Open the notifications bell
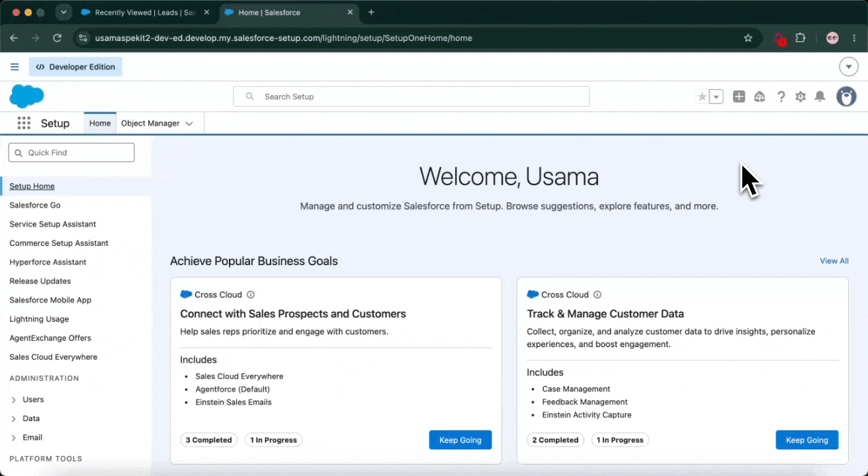 click(820, 97)
